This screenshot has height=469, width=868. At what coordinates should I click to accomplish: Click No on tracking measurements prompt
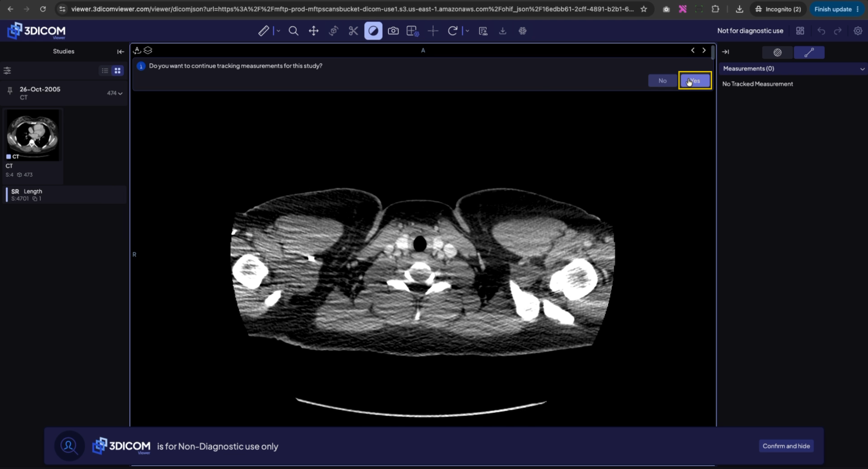tap(662, 81)
